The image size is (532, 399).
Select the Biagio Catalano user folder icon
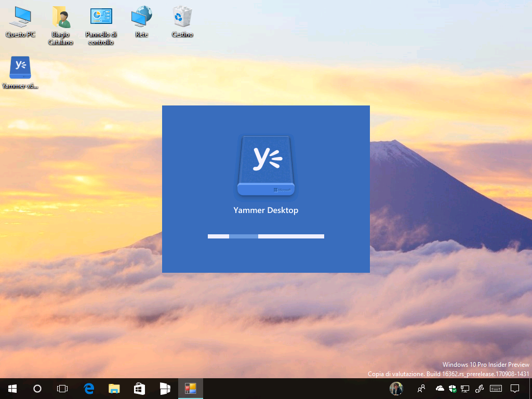61,26
